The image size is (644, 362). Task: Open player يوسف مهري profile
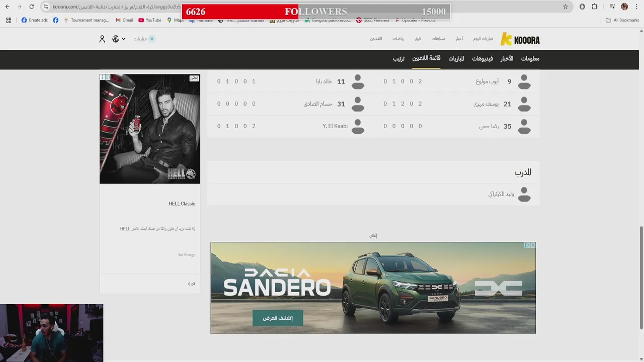486,104
